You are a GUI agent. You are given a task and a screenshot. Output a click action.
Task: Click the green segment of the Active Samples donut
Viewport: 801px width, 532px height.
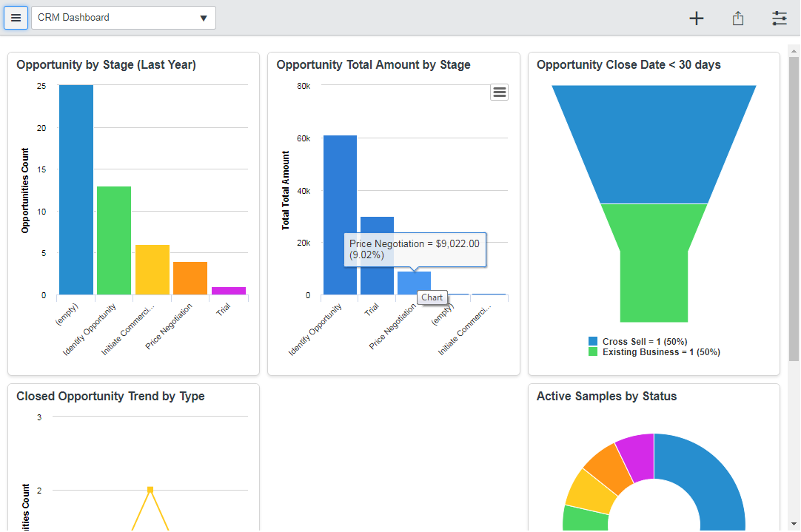click(x=585, y=518)
